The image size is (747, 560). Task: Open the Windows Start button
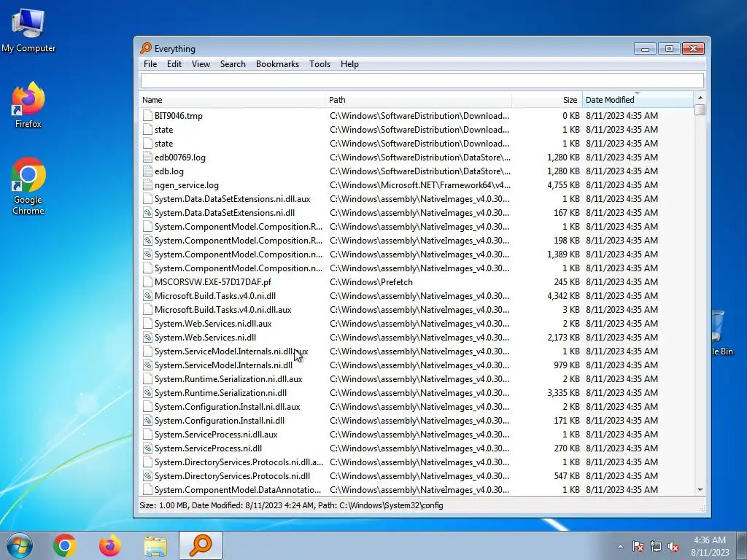click(19, 545)
